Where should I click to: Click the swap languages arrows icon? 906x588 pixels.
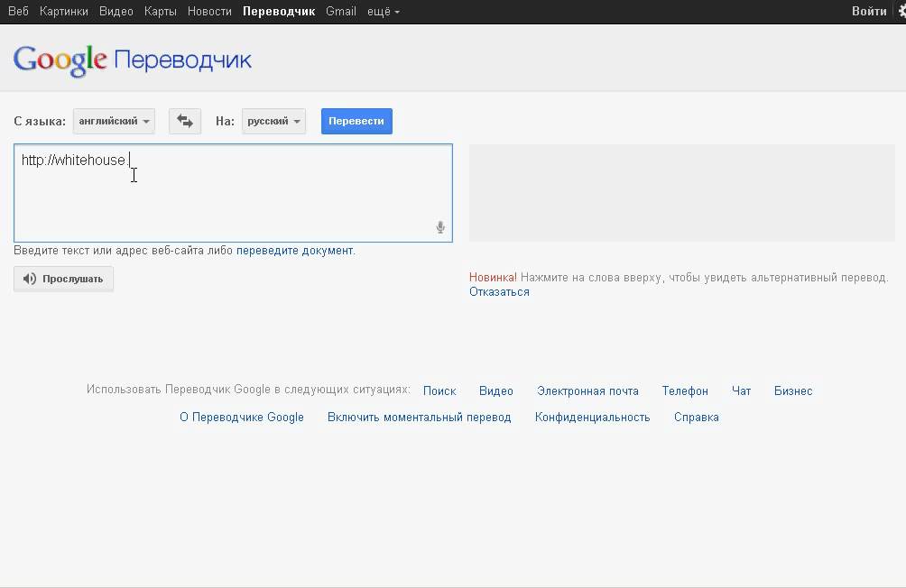[185, 121]
